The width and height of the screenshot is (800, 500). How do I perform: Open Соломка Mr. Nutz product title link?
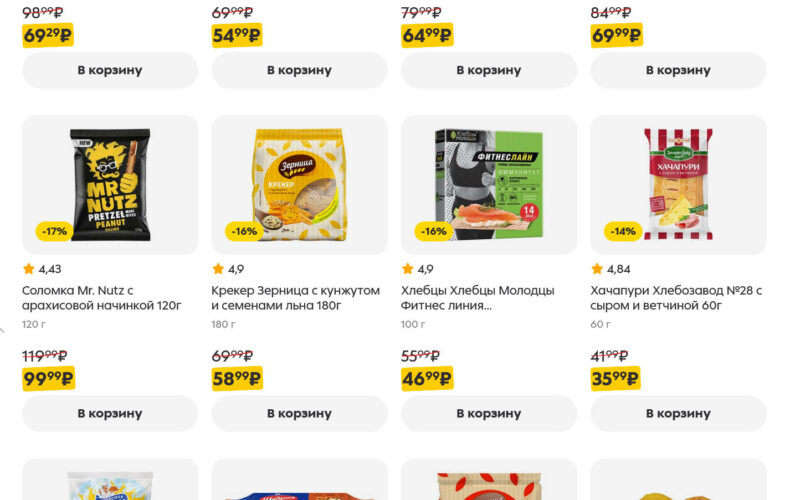pos(102,298)
